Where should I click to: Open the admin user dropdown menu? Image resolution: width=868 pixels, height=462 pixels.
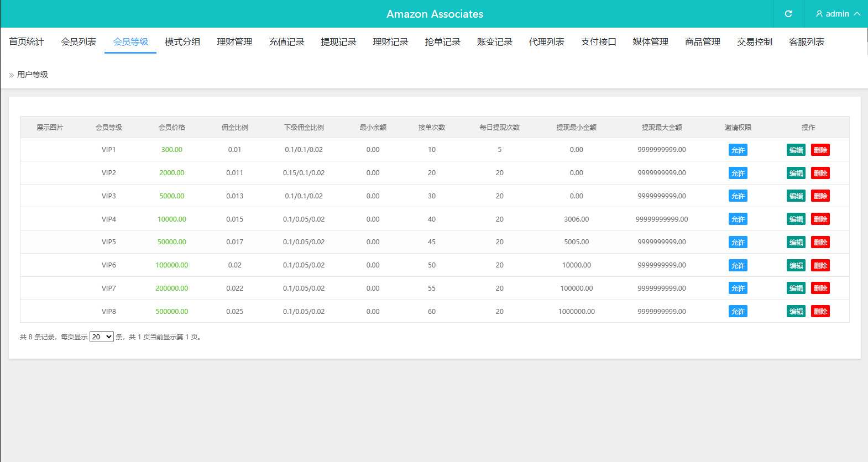point(838,14)
